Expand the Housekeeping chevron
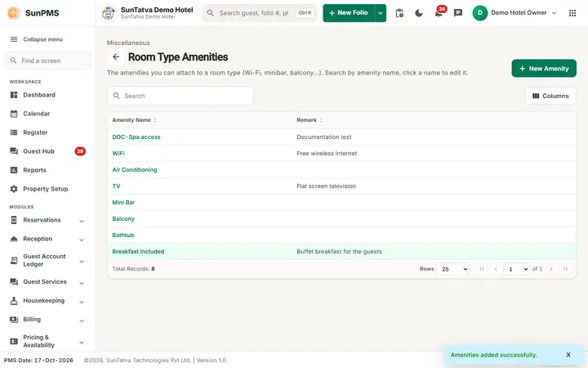 point(82,302)
